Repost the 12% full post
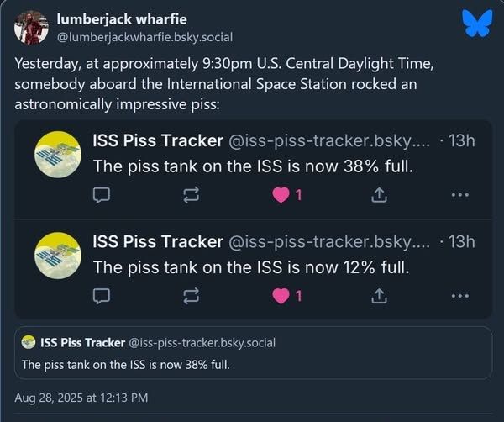504x422 pixels. [x=191, y=295]
